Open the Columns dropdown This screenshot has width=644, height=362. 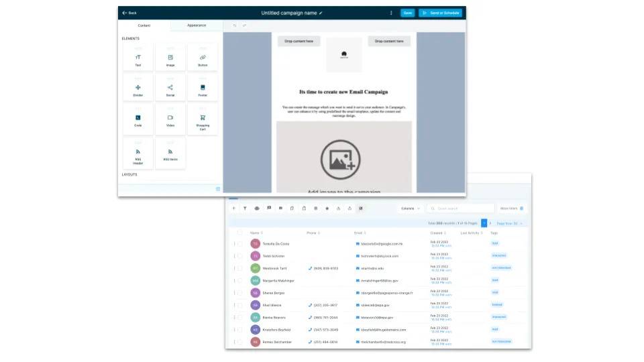point(411,208)
